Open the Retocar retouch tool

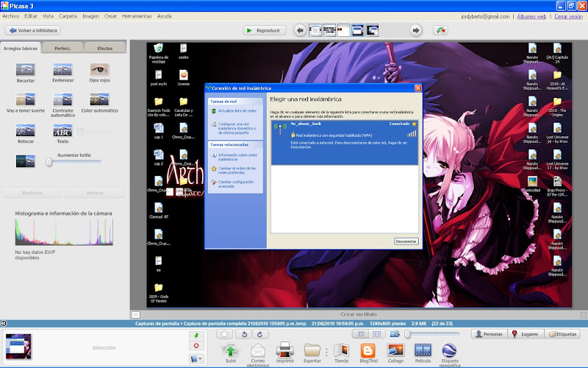coord(26,131)
